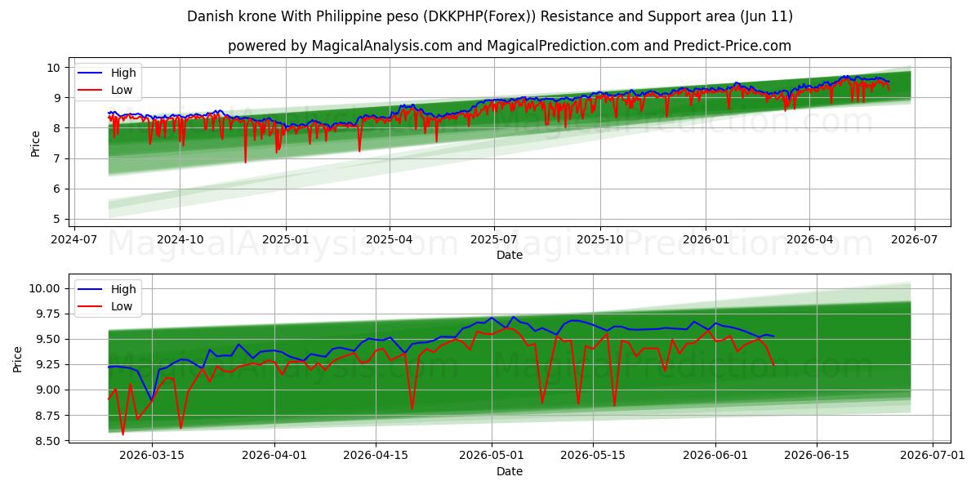
Task: Click the '2026-05-15' date tick label
Action: tap(593, 455)
